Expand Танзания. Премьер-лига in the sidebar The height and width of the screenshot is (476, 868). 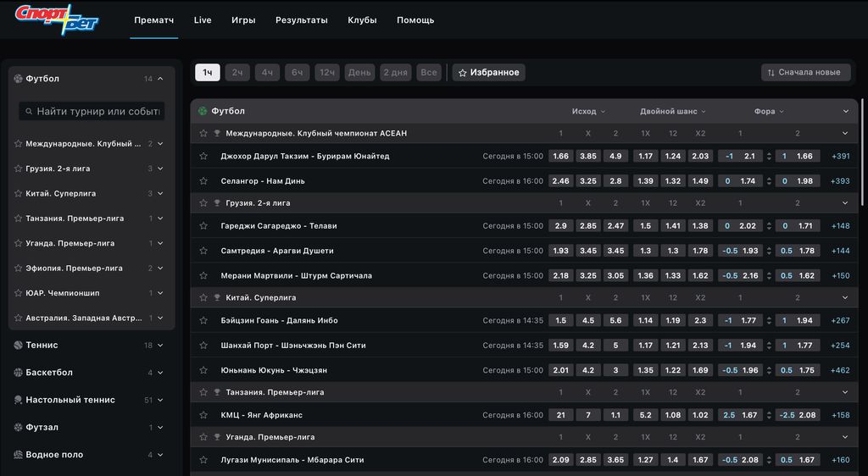[x=160, y=219]
